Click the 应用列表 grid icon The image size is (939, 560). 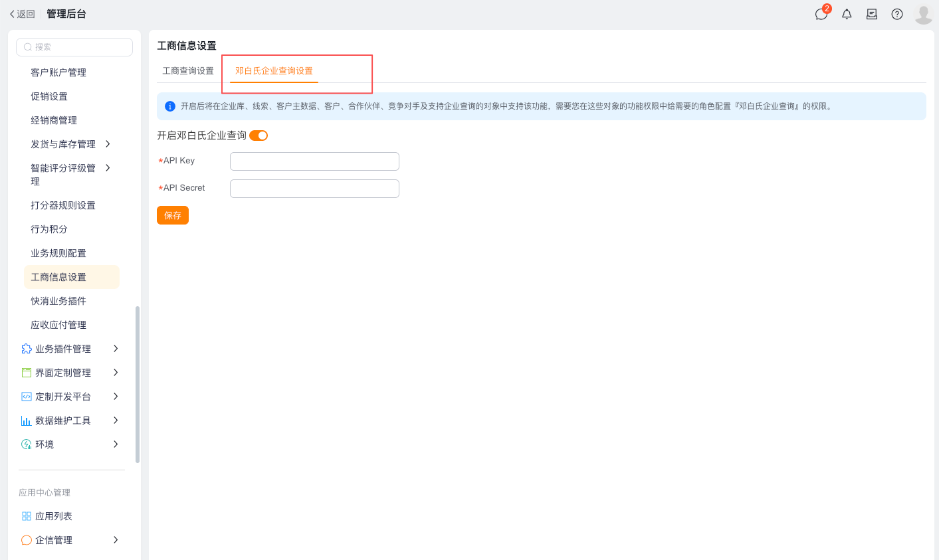point(27,516)
